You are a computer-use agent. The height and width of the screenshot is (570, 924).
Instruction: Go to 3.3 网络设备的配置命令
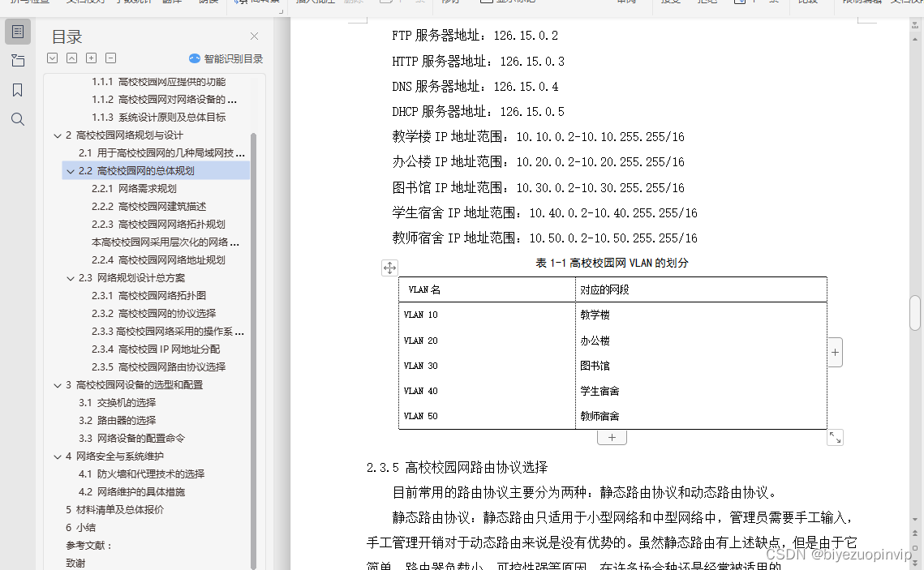[x=131, y=439]
